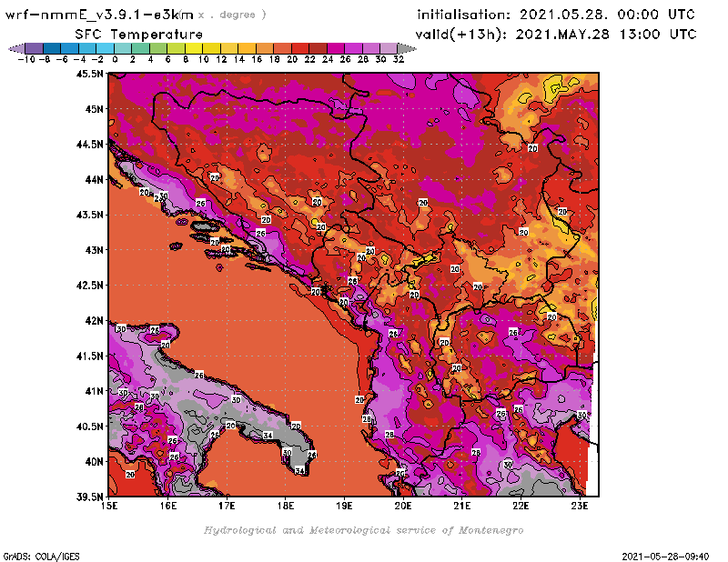
Task: Click the valid(+13h) 13:00 UTC text
Action: pyautogui.click(x=556, y=35)
